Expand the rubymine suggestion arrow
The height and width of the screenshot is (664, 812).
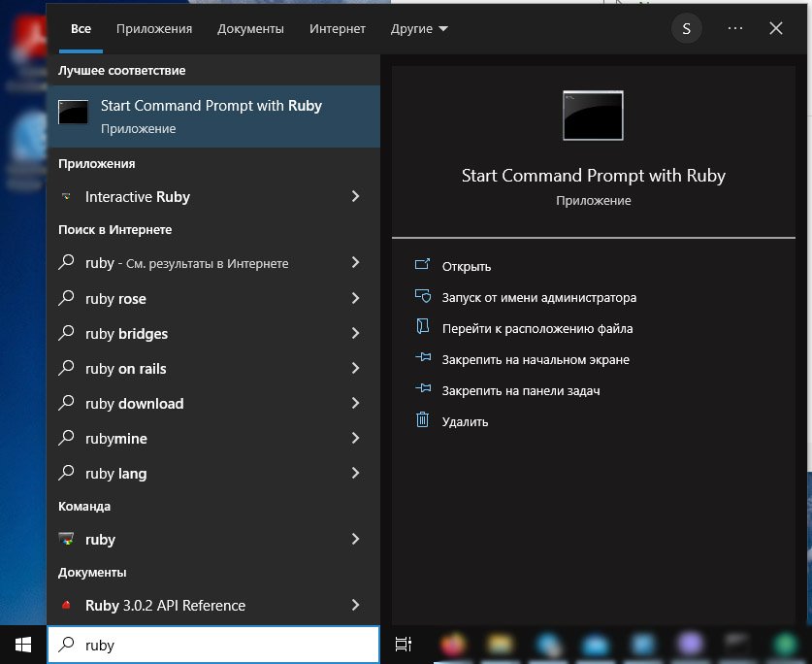pos(355,439)
